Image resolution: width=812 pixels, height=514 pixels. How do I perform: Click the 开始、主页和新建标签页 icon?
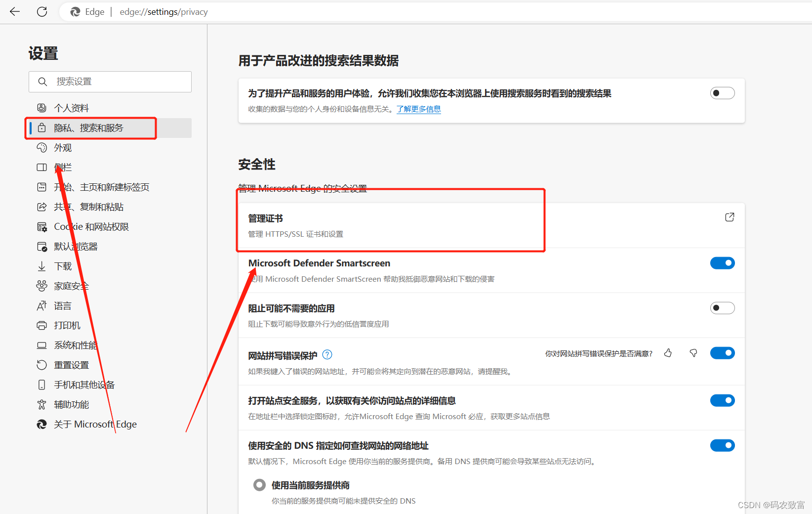42,187
